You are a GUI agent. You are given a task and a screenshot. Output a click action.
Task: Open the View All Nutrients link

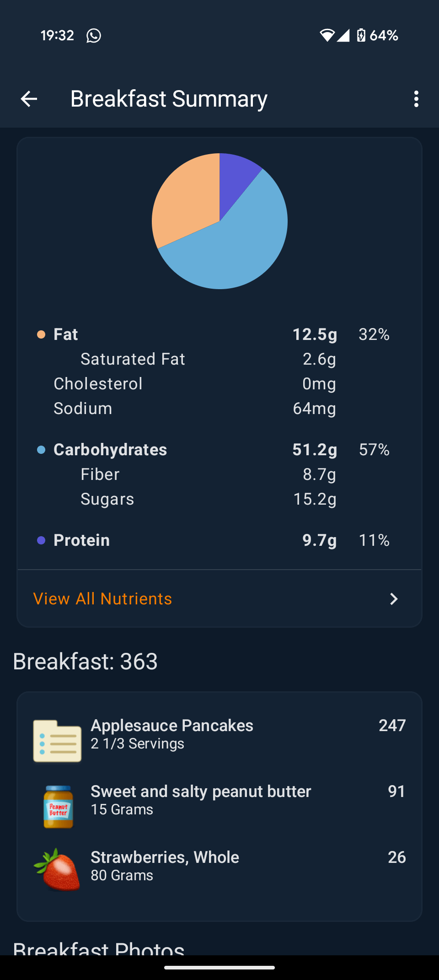pyautogui.click(x=103, y=599)
